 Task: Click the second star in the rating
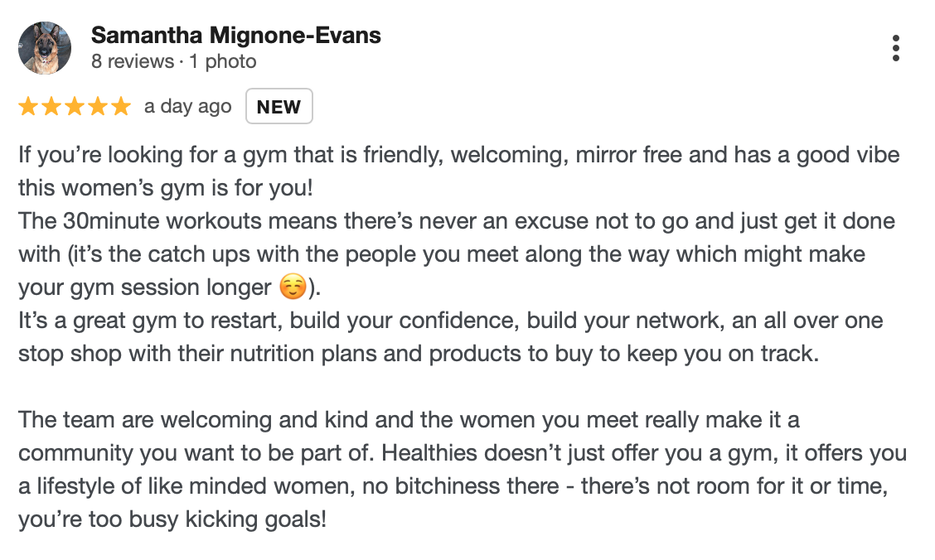point(51,107)
